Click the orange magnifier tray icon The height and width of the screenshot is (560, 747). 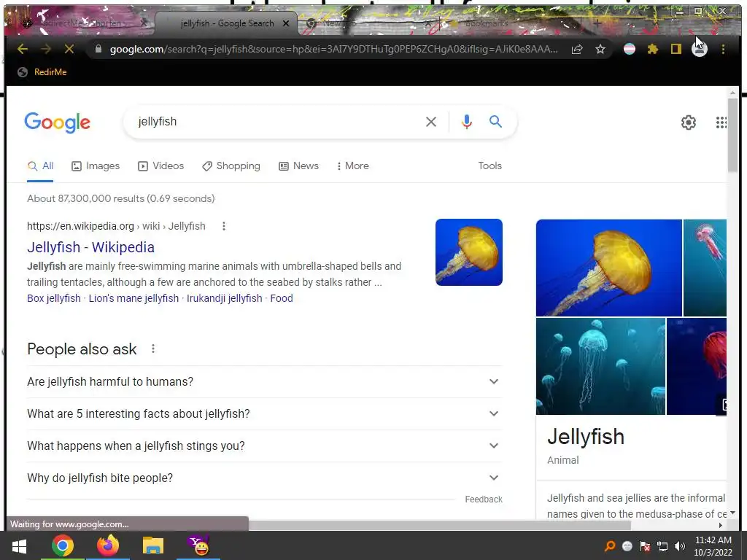[609, 546]
